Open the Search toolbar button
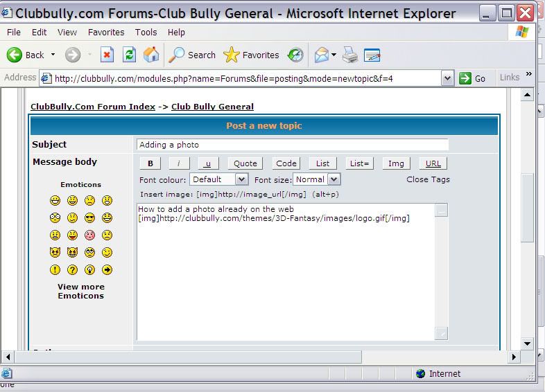Viewport: 545px width, 392px height. tap(192, 55)
